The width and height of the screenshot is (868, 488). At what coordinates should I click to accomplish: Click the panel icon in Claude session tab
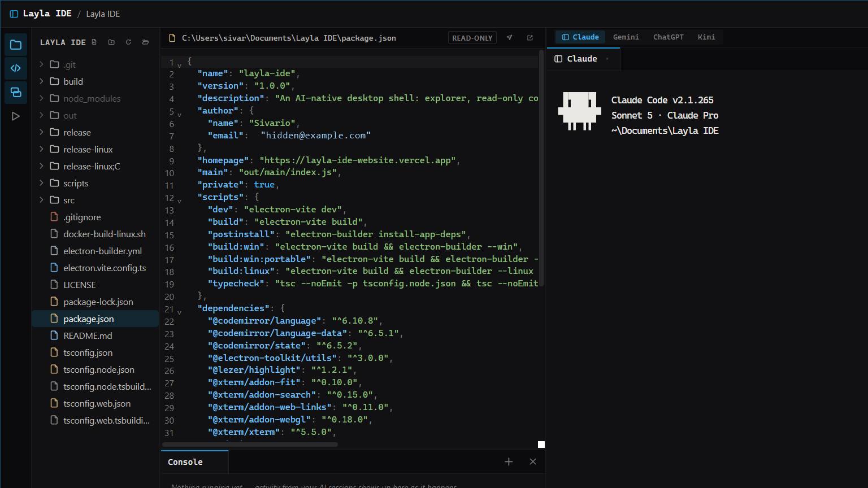pyautogui.click(x=558, y=59)
